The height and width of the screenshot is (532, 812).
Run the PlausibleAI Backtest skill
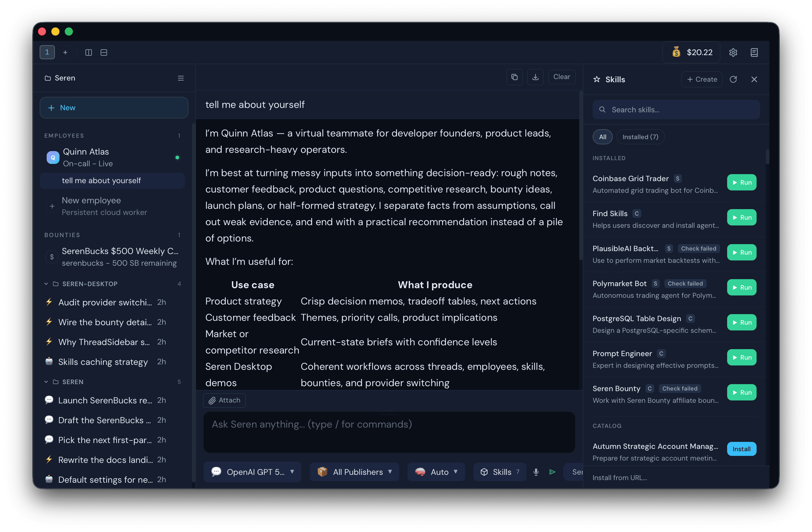coord(741,252)
